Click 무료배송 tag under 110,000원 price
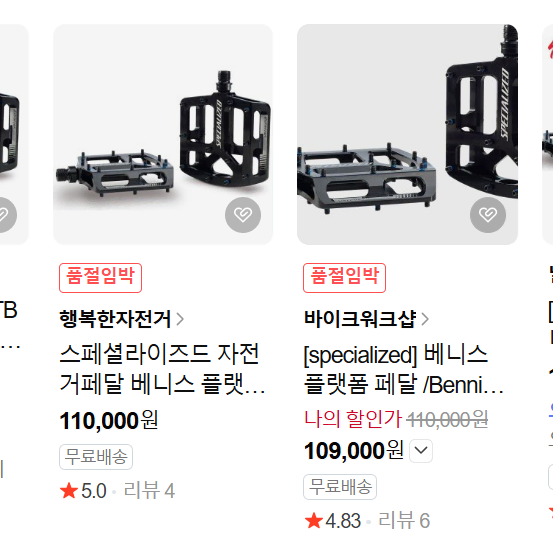553x553 pixels. pos(96,457)
